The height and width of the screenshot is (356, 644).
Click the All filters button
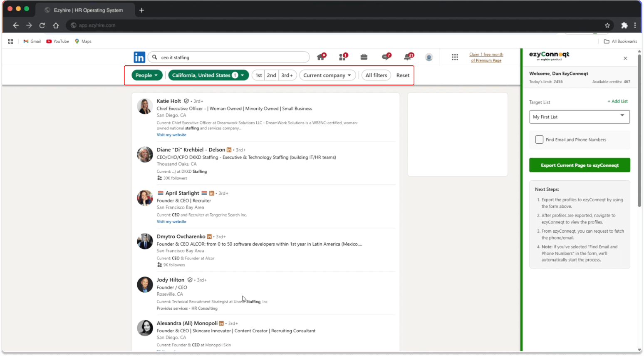pos(376,75)
